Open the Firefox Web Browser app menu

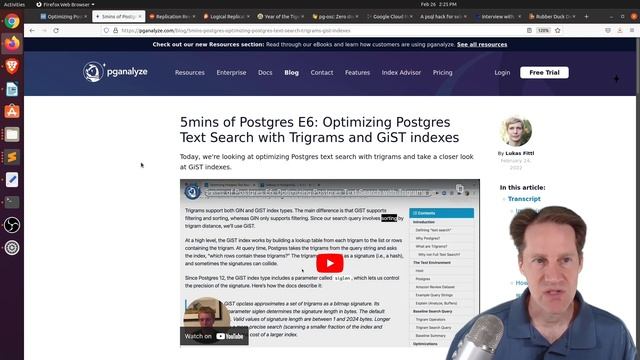pyautogui.click(x=65, y=4)
